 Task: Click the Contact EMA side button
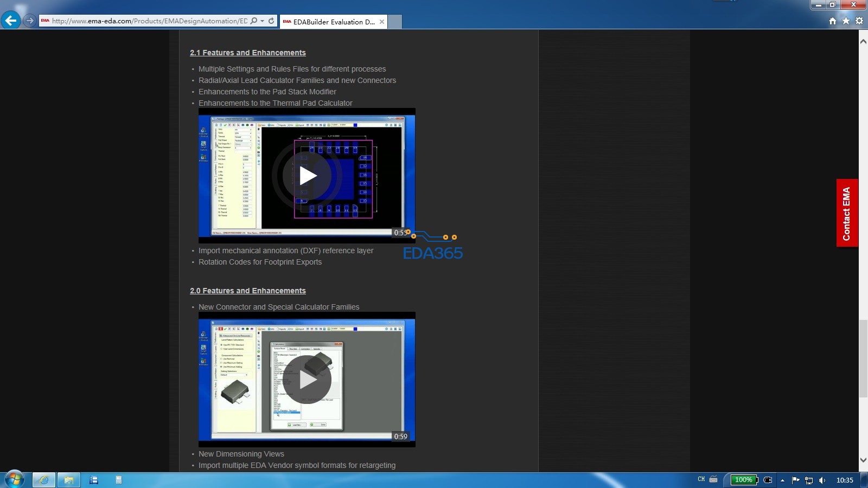coord(847,213)
